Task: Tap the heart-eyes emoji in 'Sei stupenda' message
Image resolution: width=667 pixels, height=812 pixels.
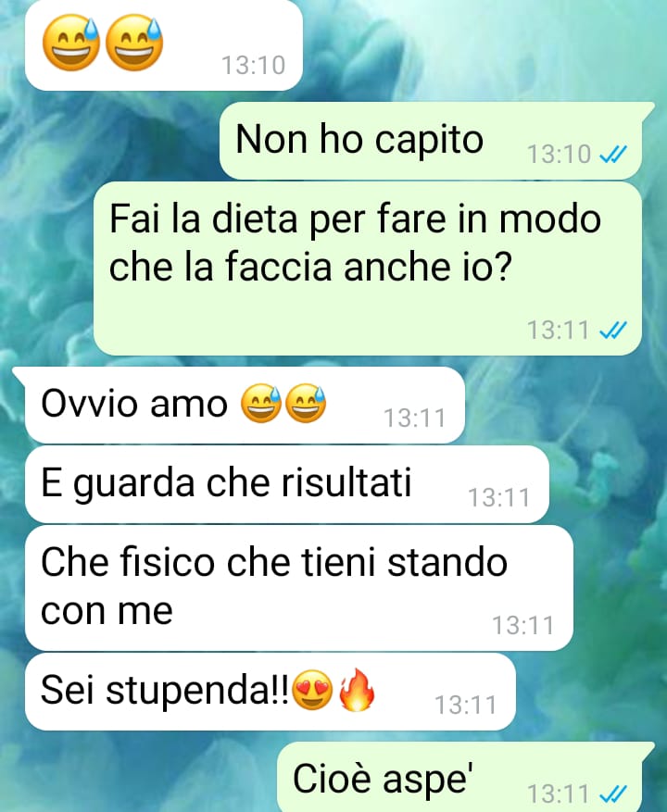Action: coord(312,690)
